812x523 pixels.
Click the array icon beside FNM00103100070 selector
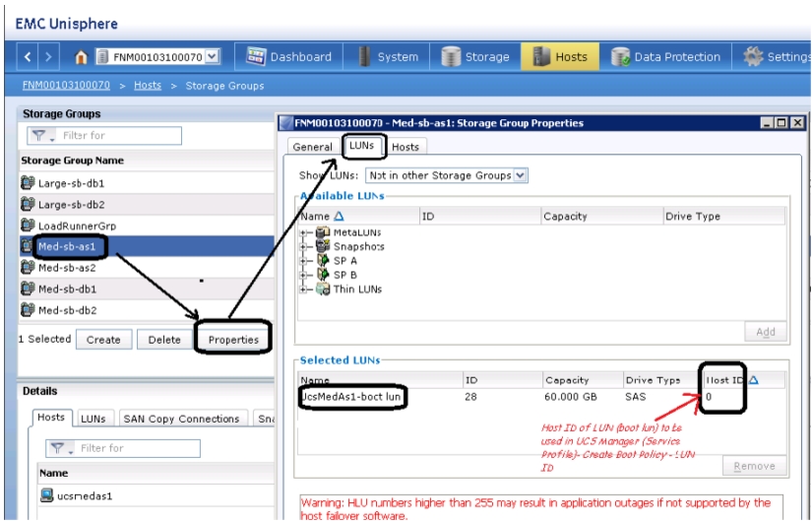pyautogui.click(x=102, y=57)
